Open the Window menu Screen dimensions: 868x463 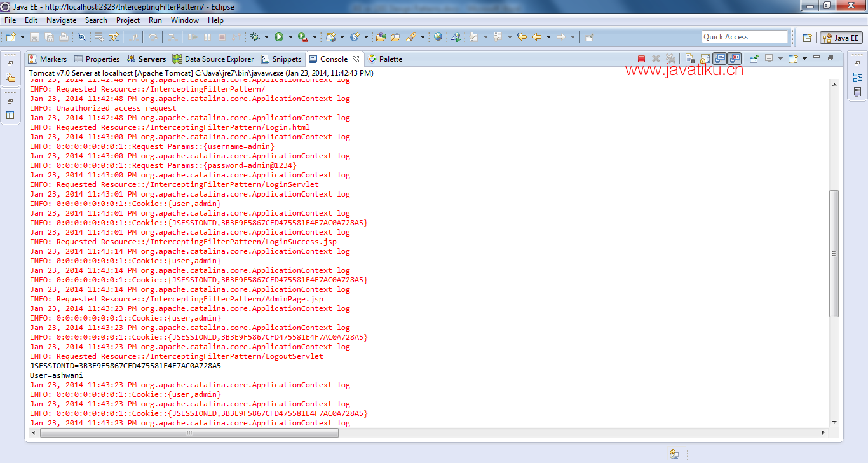[x=185, y=20]
